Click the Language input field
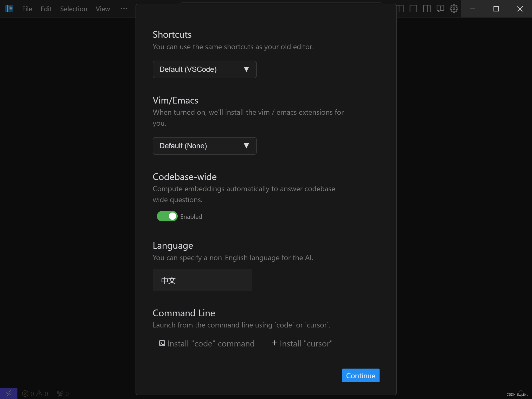 (x=202, y=280)
